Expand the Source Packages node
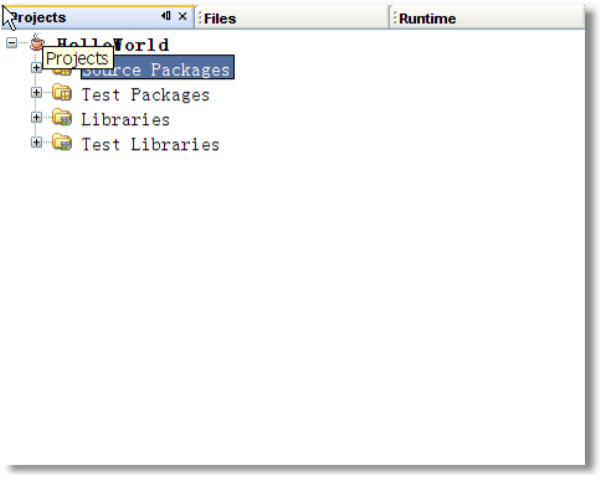The height and width of the screenshot is (480, 600). (36, 68)
